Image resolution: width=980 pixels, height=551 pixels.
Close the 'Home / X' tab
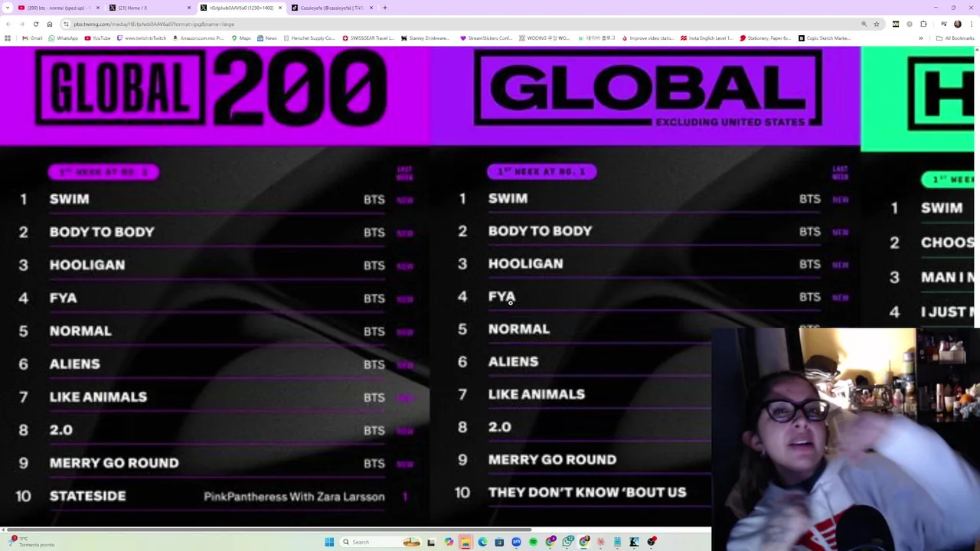188,8
